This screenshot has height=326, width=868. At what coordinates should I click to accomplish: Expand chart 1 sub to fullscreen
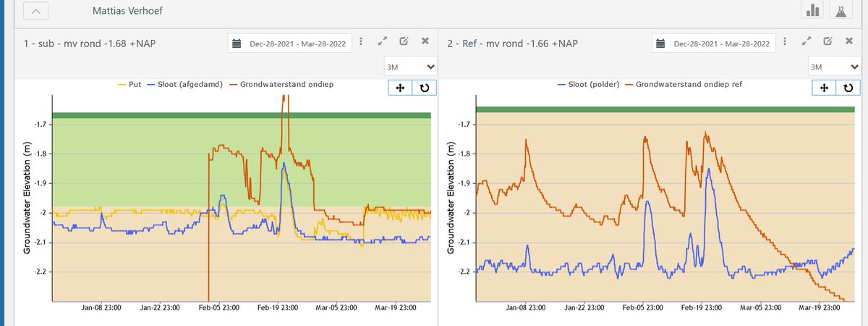tap(384, 42)
